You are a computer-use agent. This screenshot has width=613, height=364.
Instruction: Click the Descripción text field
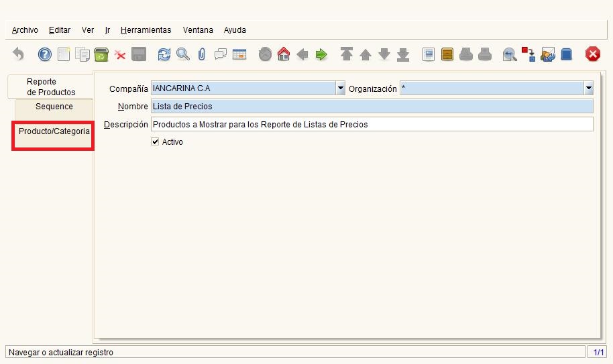(372, 124)
